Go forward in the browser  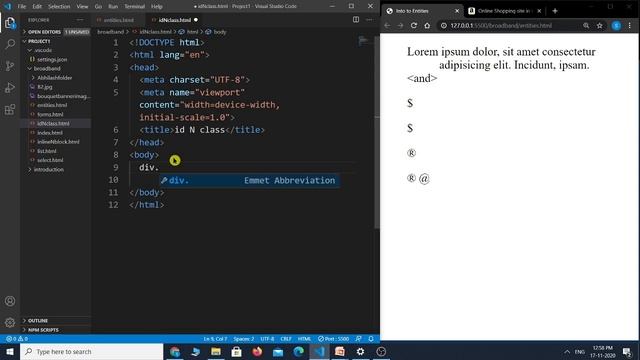[400, 25]
